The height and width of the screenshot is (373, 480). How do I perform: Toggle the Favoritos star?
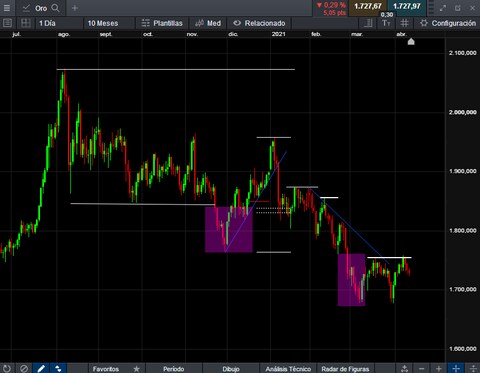pos(136,369)
